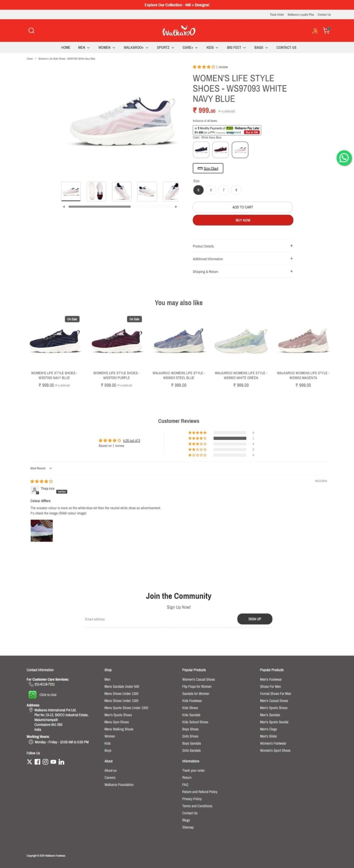Open the WOMEN menu in navigation bar
Screen dimensions: 354x868
point(107,47)
